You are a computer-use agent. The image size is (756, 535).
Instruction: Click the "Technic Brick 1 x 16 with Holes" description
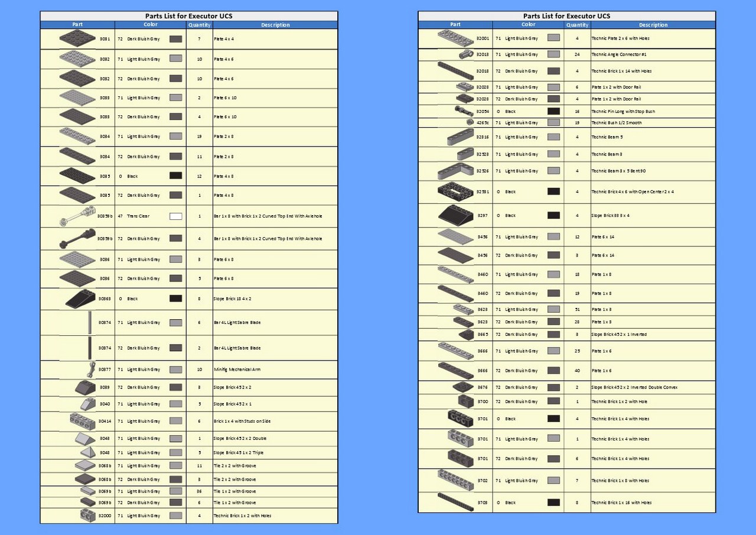621,502
